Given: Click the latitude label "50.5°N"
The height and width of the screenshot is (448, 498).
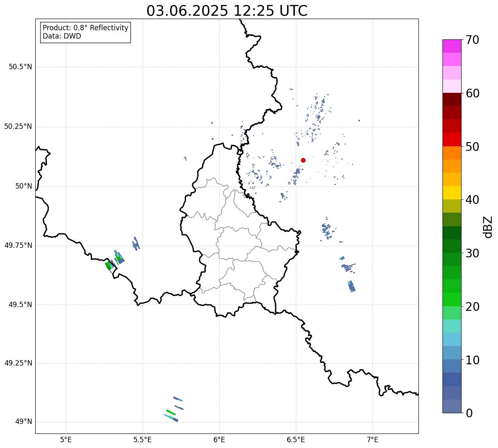Looking at the screenshot, I should 20,67.
